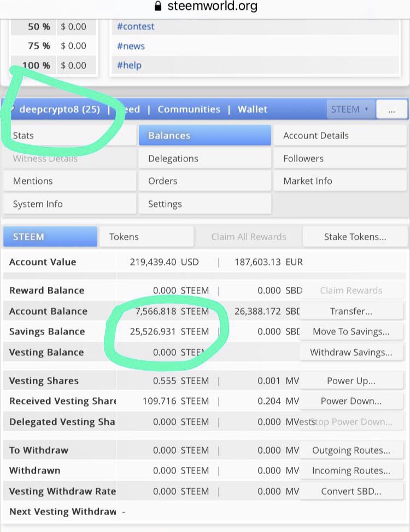Open the #contest tag link
410x532 pixels.
pos(136,26)
